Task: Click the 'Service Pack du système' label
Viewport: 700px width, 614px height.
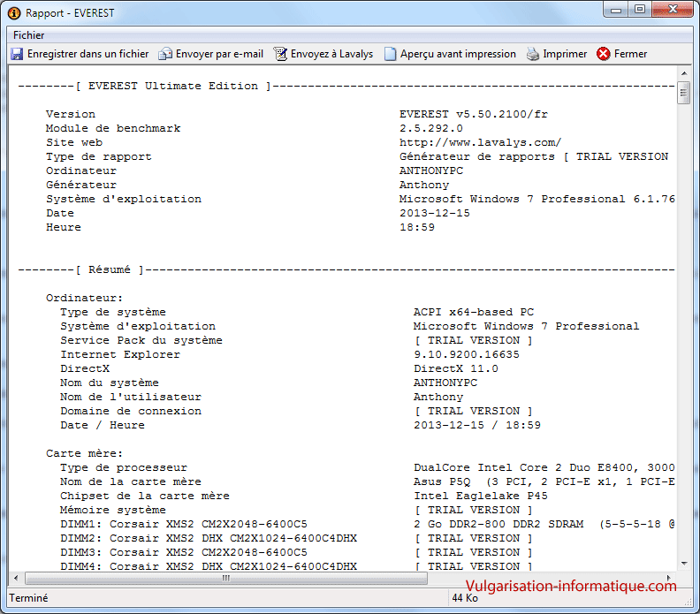Action: click(x=141, y=340)
